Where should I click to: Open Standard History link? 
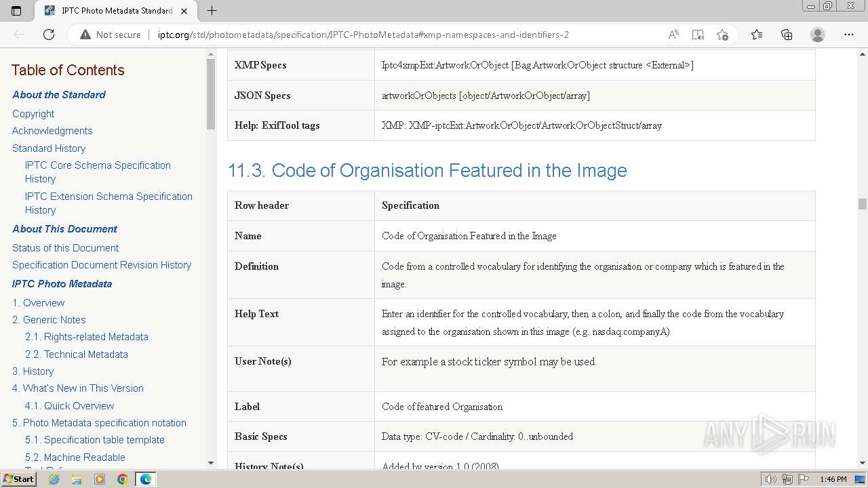[x=49, y=148]
